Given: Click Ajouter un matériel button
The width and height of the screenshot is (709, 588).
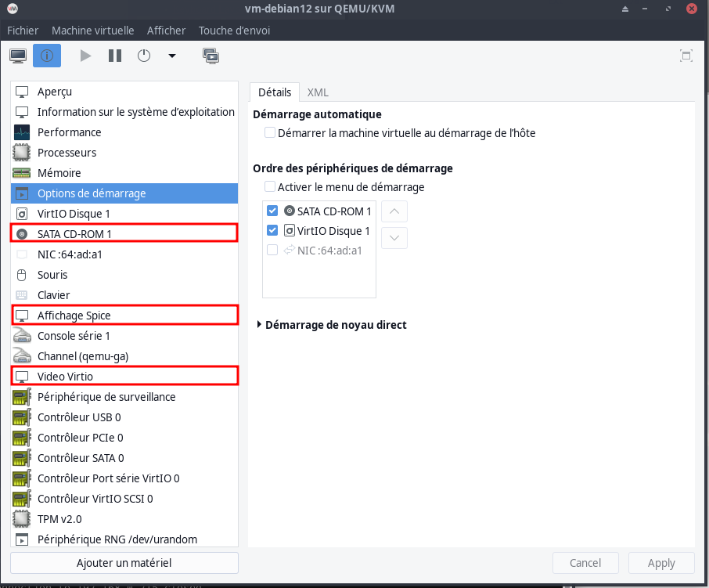Looking at the screenshot, I should (124, 563).
